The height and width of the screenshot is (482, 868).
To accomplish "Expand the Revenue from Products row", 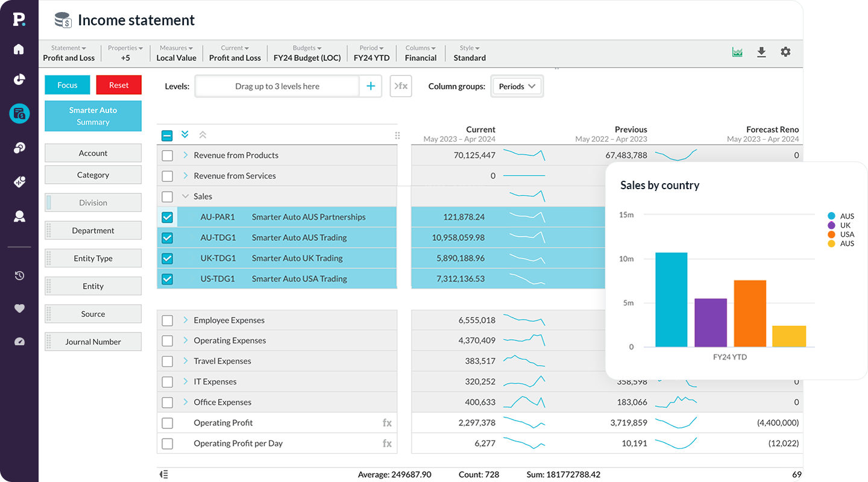I will (186, 155).
